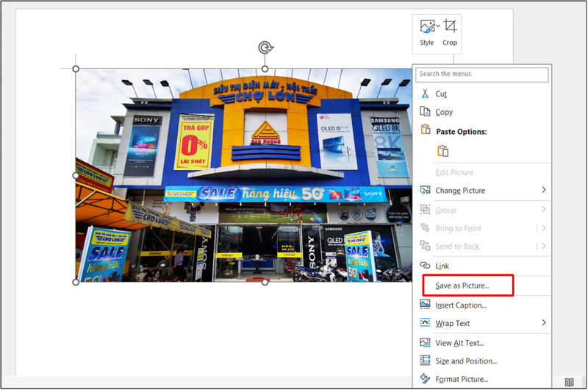
Task: Click the Insert Caption icon
Action: point(425,305)
